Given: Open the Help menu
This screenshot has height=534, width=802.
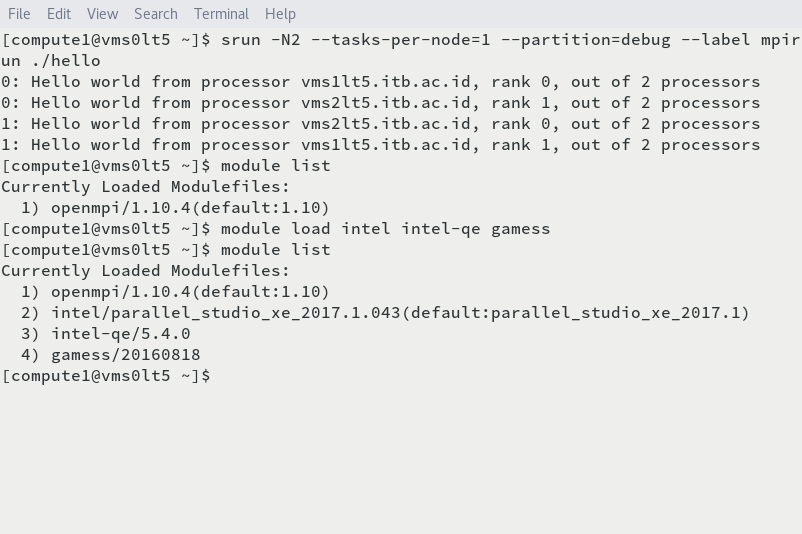Looking at the screenshot, I should [280, 14].
